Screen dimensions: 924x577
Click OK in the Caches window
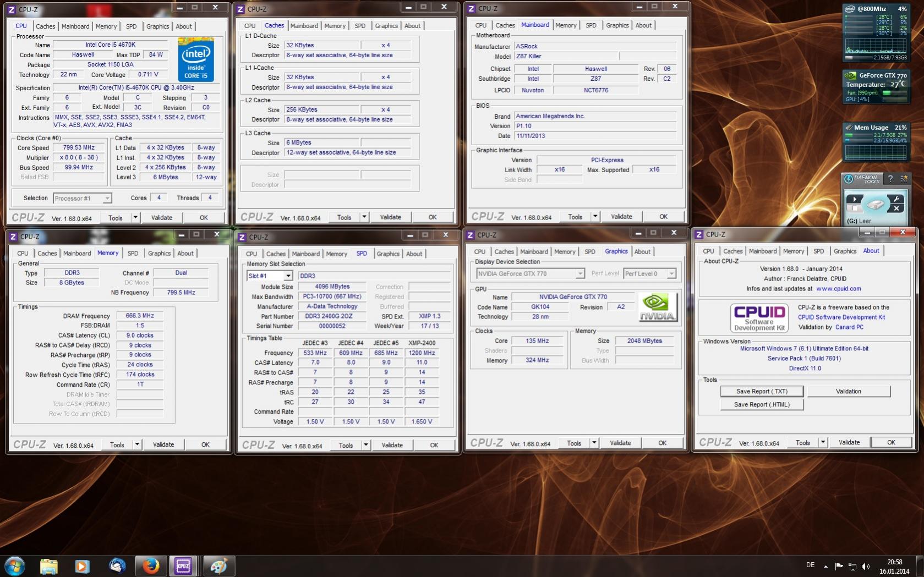433,217
